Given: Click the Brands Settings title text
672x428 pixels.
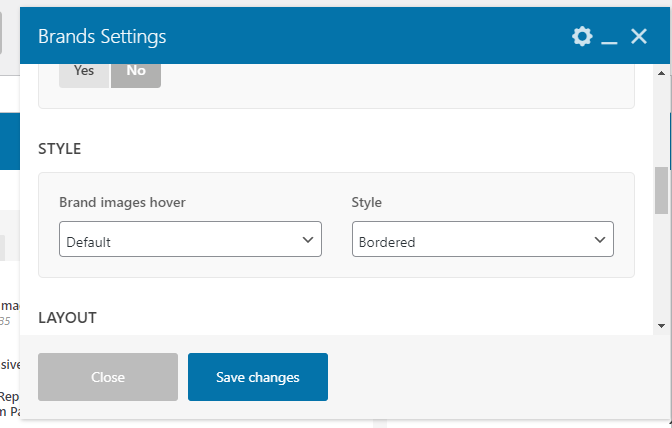Looking at the screenshot, I should (x=102, y=37).
